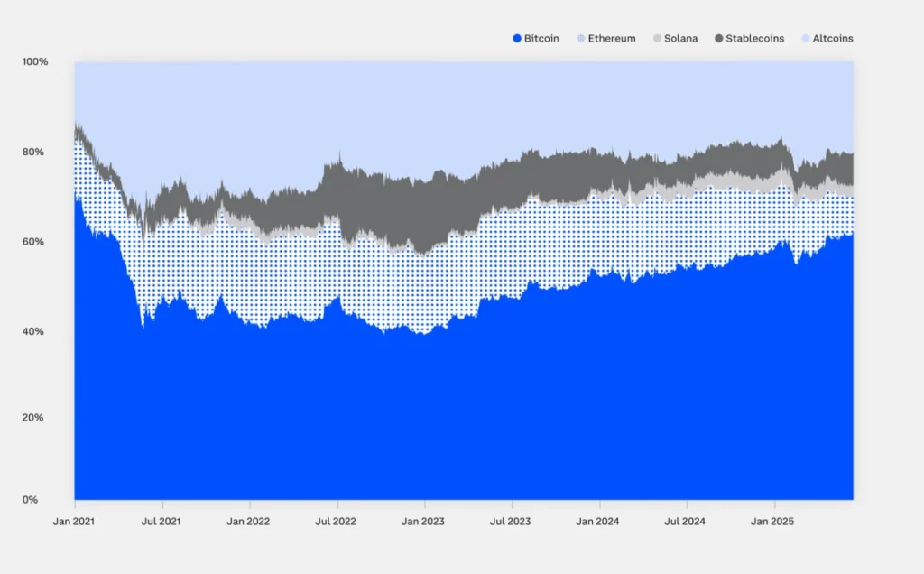The image size is (924, 574).
Task: Select the Jan 2021 x-axis label
Action: tap(75, 522)
